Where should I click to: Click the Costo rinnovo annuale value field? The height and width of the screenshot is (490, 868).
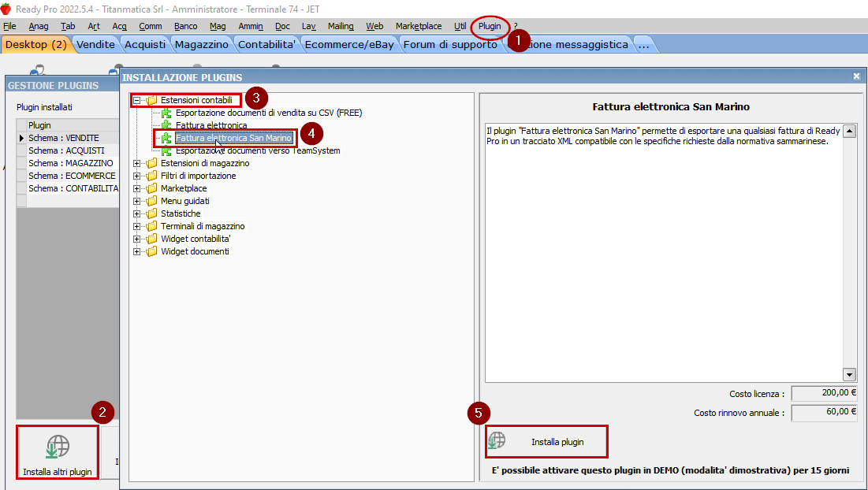(x=825, y=412)
